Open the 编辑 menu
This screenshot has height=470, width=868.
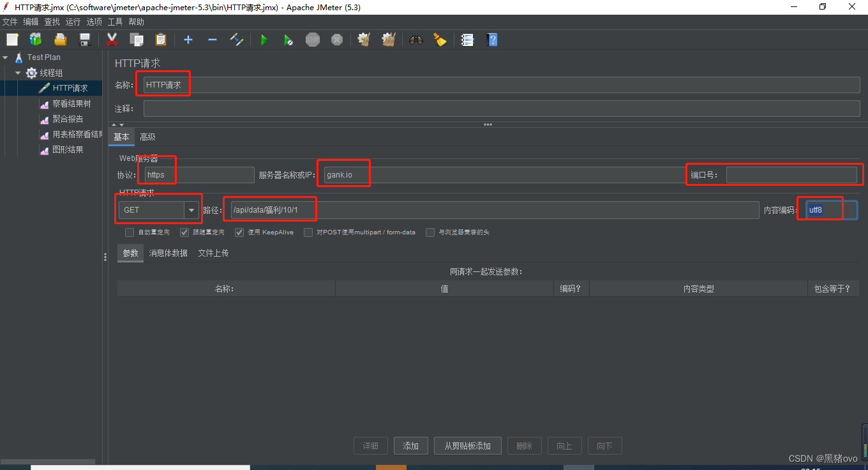(31, 22)
